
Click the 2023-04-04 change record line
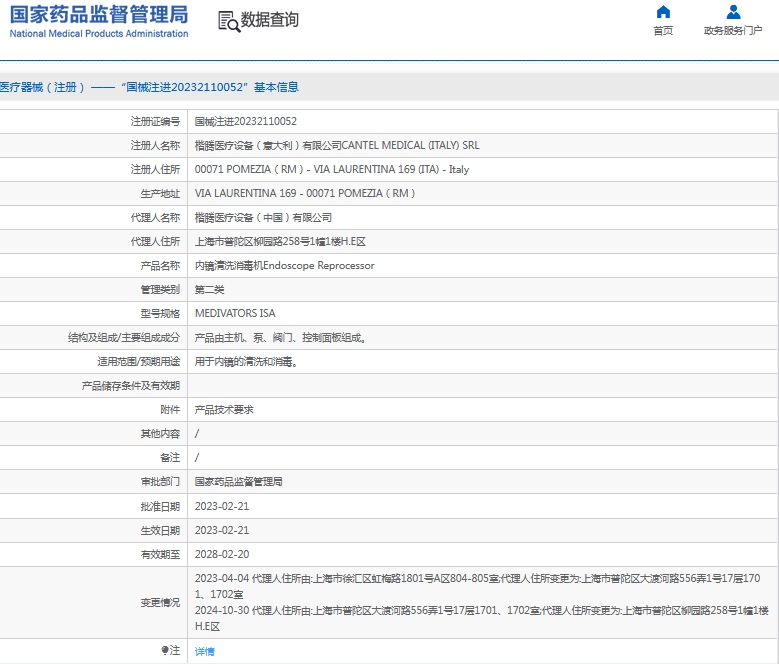pyautogui.click(x=477, y=586)
